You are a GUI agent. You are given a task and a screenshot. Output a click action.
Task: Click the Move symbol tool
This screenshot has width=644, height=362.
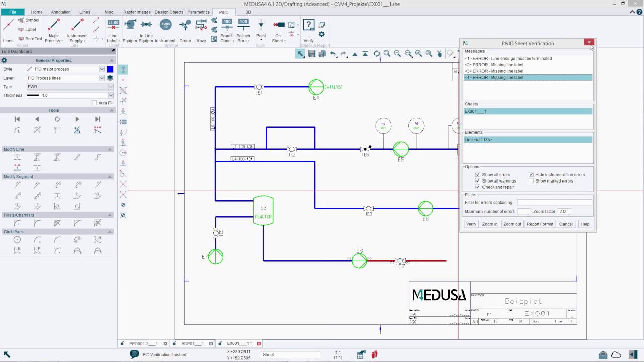(201, 30)
